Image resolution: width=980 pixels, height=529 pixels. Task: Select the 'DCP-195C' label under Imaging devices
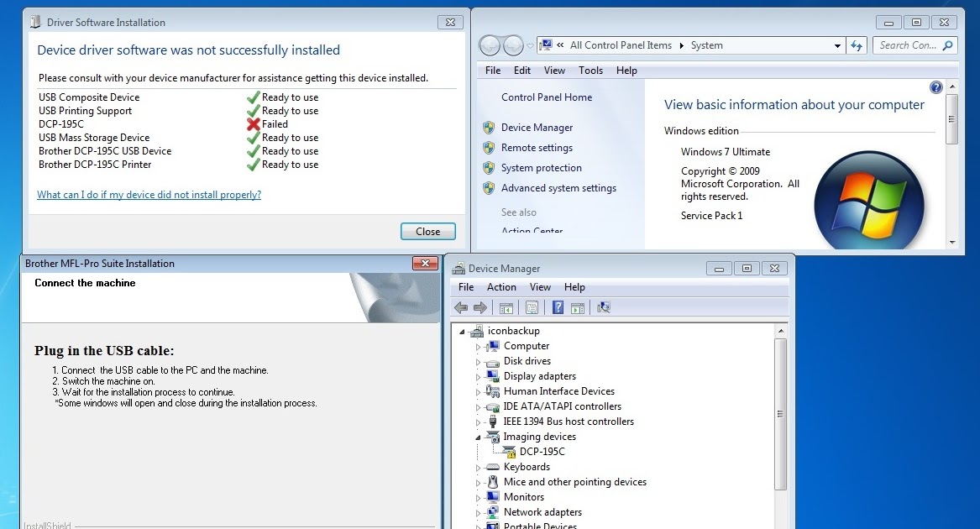[542, 452]
